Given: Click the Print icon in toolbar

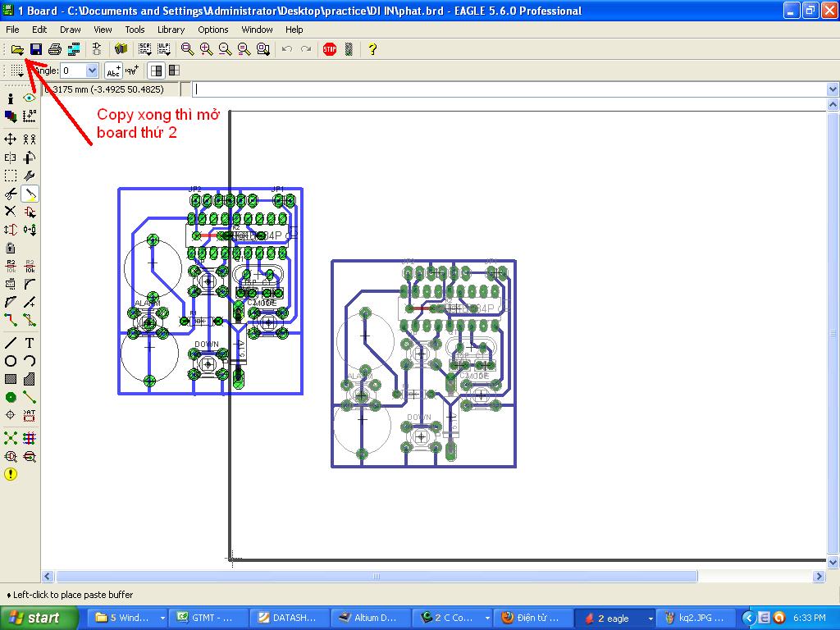Looking at the screenshot, I should point(55,49).
